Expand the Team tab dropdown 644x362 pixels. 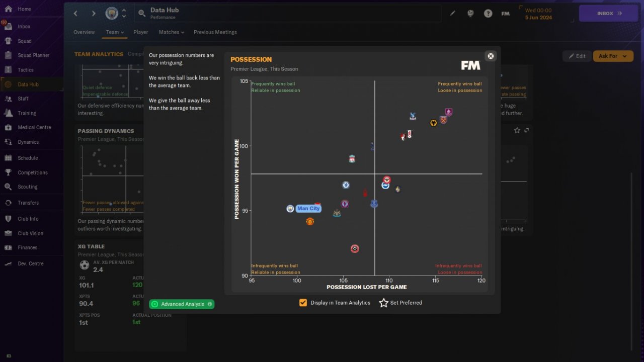[115, 32]
